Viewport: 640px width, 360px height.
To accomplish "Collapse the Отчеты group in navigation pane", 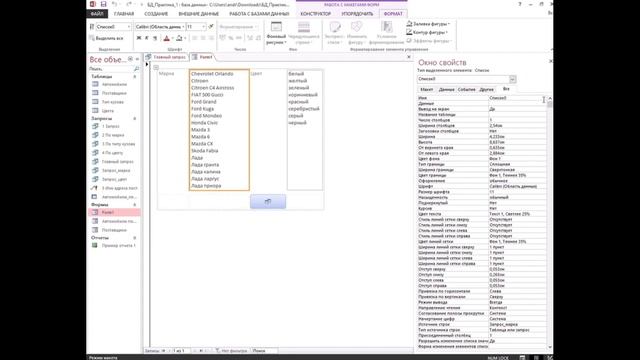I will [135, 238].
